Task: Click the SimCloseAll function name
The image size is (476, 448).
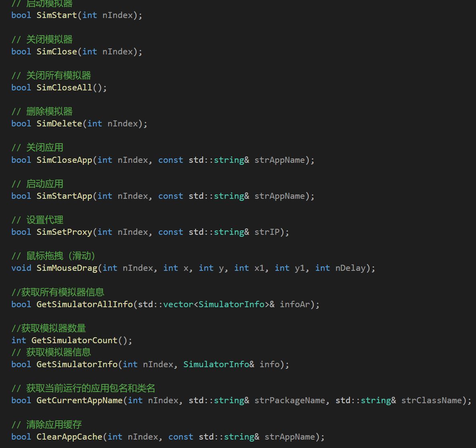Action: 64,88
